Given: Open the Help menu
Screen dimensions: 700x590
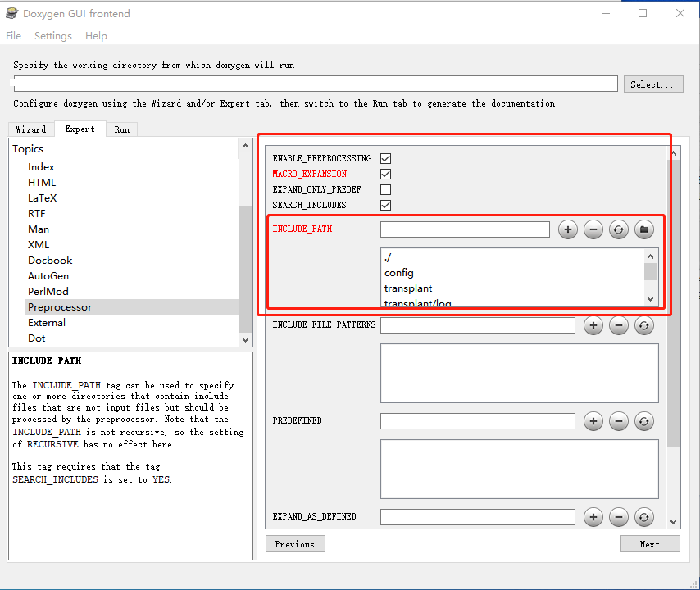Looking at the screenshot, I should (x=96, y=36).
